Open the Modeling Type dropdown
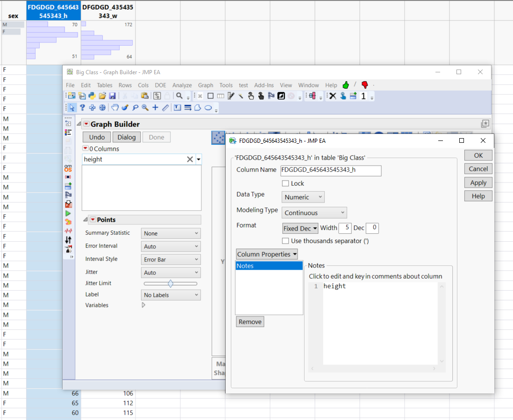The image size is (513, 420). [314, 212]
